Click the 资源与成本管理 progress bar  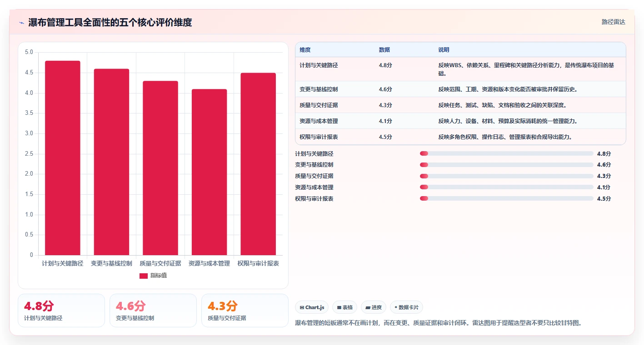(507, 187)
